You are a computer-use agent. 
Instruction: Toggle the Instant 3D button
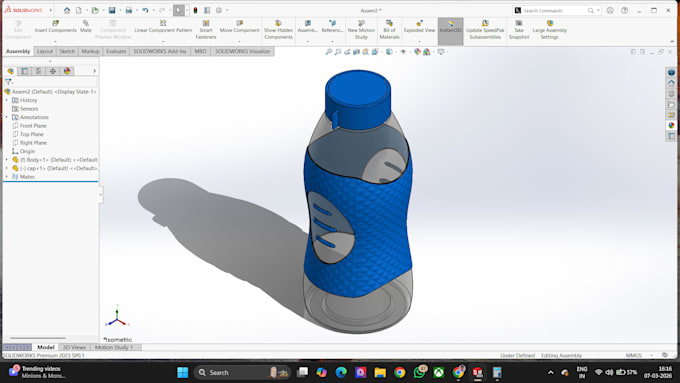[x=451, y=31]
